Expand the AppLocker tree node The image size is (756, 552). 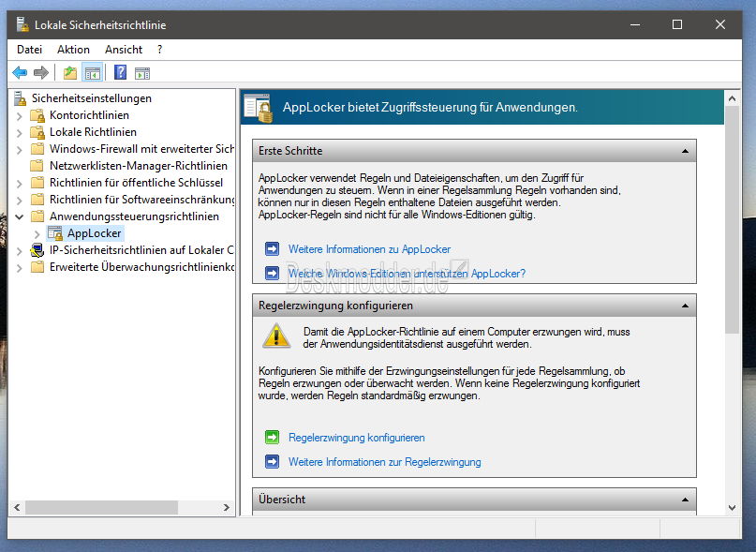click(37, 234)
